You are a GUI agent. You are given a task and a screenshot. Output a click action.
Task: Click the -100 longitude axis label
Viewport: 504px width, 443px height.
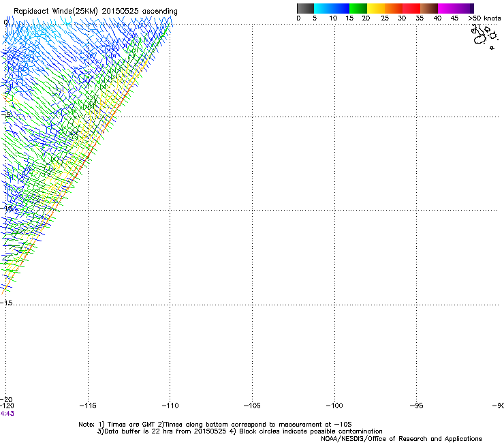(334, 406)
